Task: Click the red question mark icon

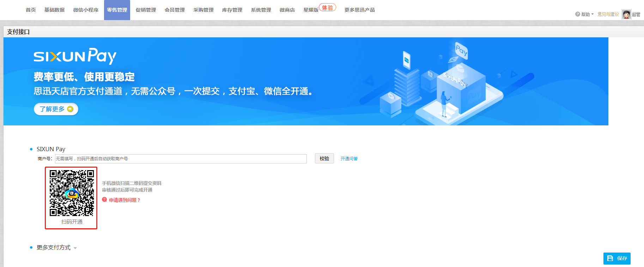Action: [104, 200]
